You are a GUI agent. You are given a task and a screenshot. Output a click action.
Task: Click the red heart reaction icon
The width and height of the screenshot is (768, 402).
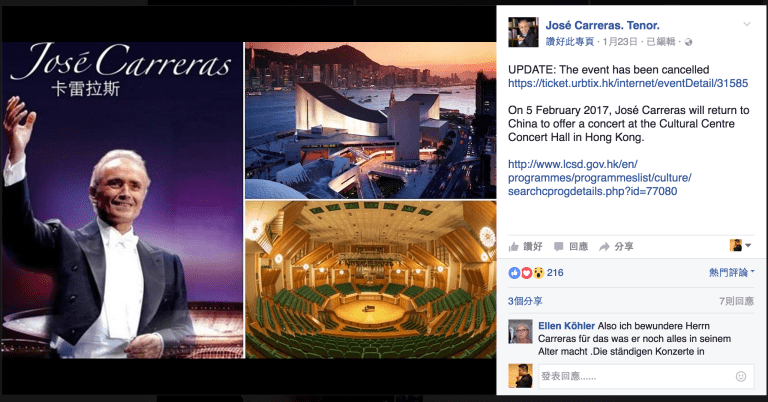(527, 273)
